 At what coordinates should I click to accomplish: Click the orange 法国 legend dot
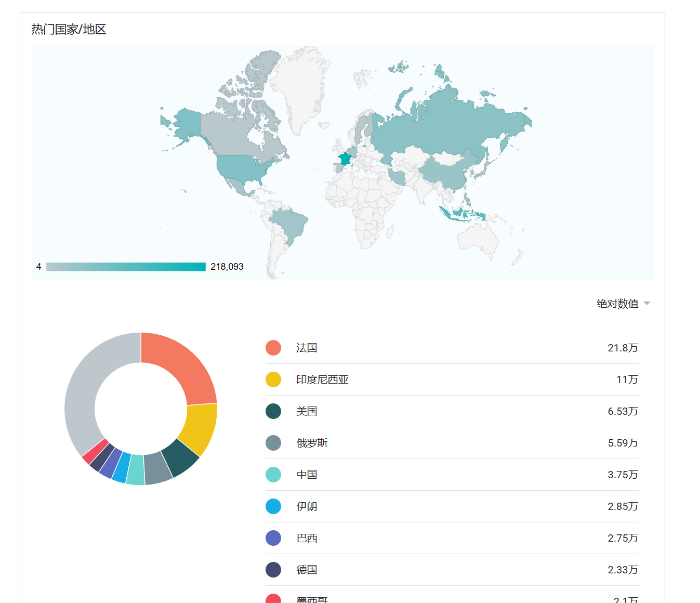click(273, 348)
